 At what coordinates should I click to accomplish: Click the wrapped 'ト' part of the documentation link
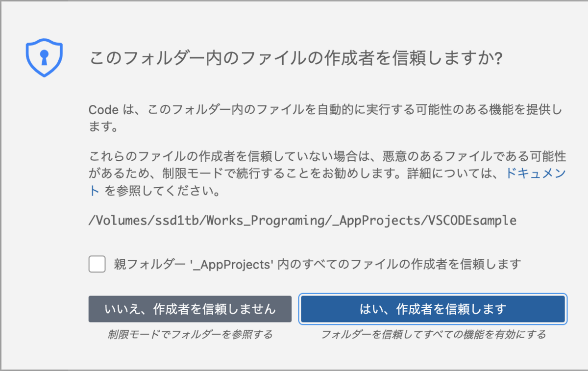[94, 191]
